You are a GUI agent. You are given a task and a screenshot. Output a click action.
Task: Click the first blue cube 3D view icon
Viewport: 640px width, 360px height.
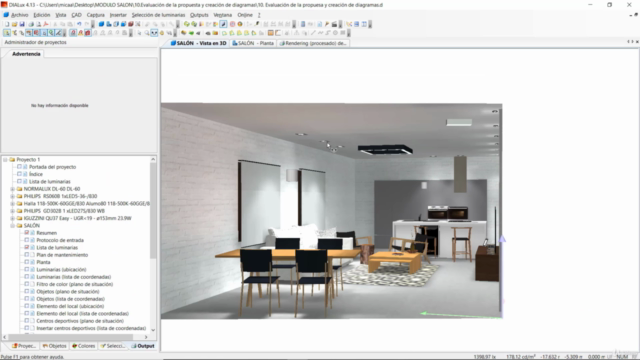101,24
